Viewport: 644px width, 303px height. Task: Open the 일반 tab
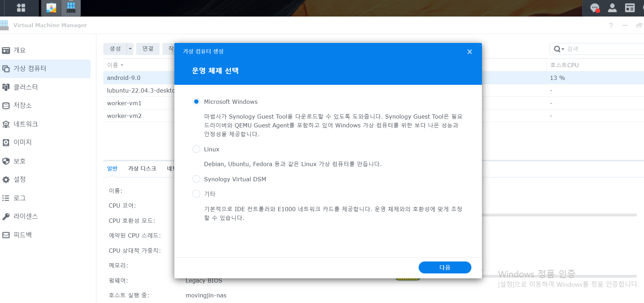point(112,169)
